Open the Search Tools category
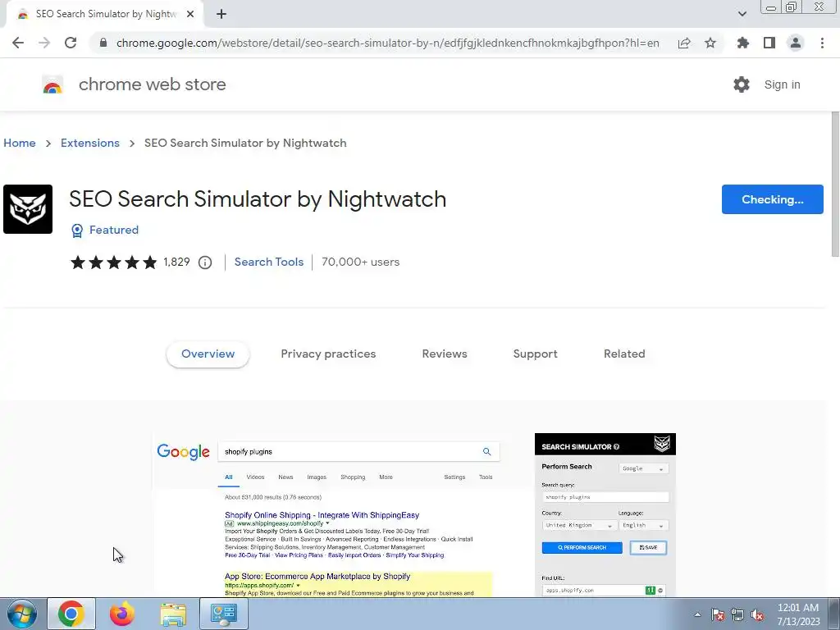 pyautogui.click(x=269, y=262)
